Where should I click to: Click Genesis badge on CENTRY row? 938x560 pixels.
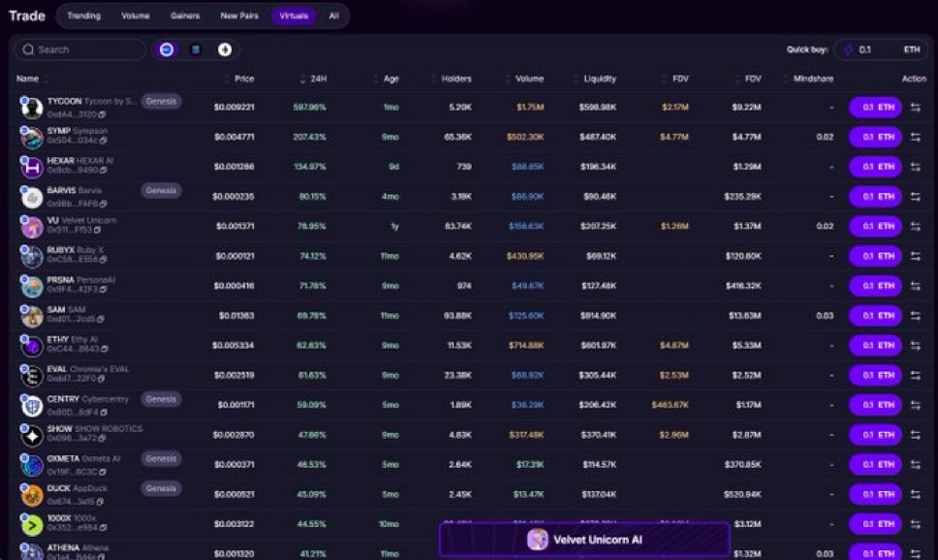162,399
